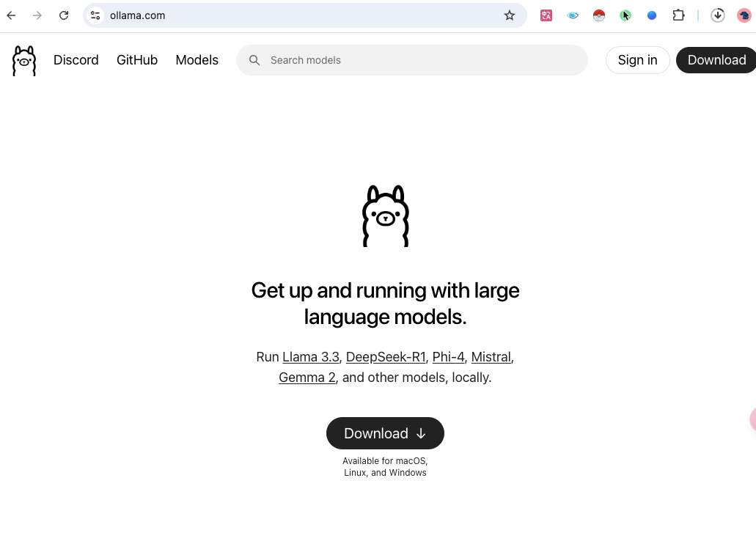Screen dimensions: 756x541
Task: Click the ollama.com address bar URL
Action: point(137,15)
